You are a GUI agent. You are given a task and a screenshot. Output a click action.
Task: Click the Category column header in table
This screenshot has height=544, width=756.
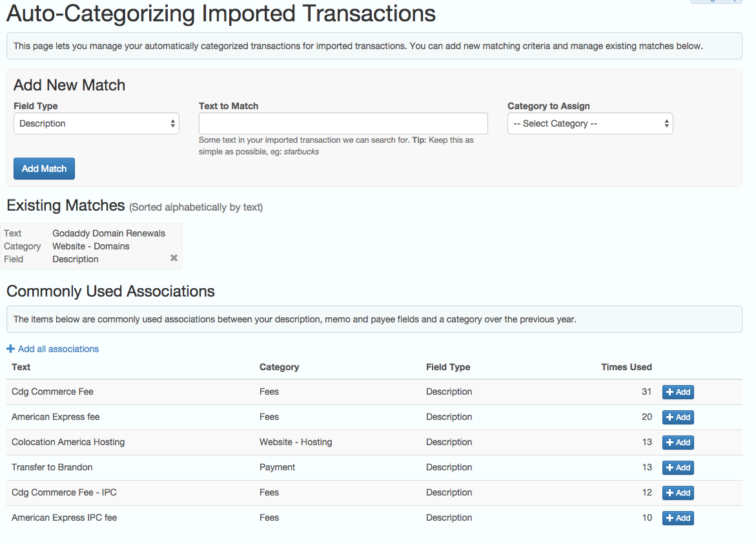click(x=279, y=367)
